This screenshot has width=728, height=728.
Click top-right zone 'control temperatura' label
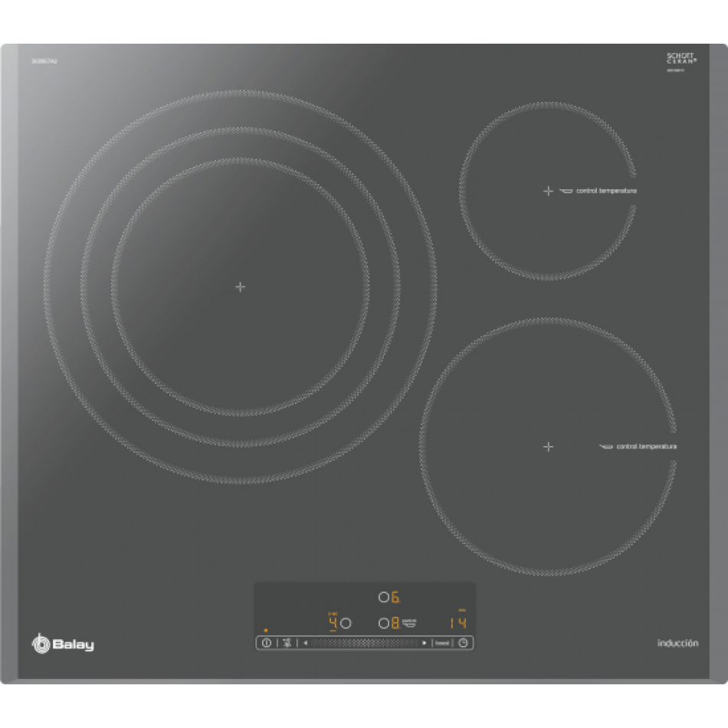coord(606,191)
